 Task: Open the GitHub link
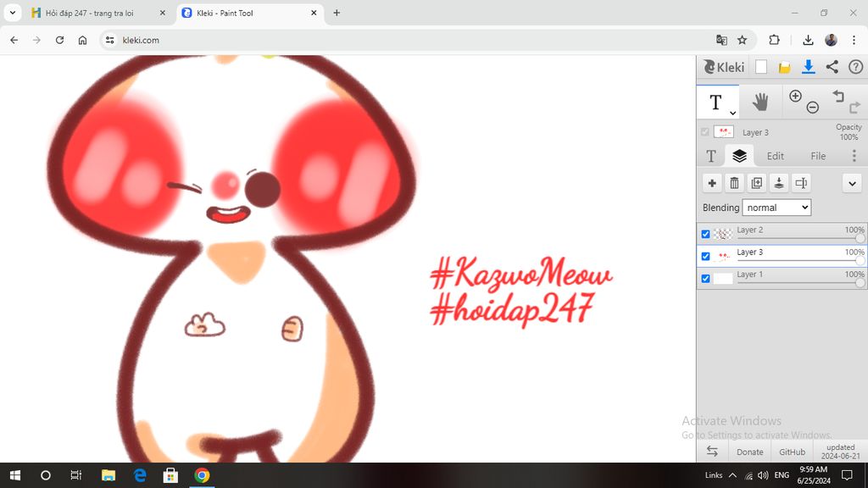click(792, 452)
